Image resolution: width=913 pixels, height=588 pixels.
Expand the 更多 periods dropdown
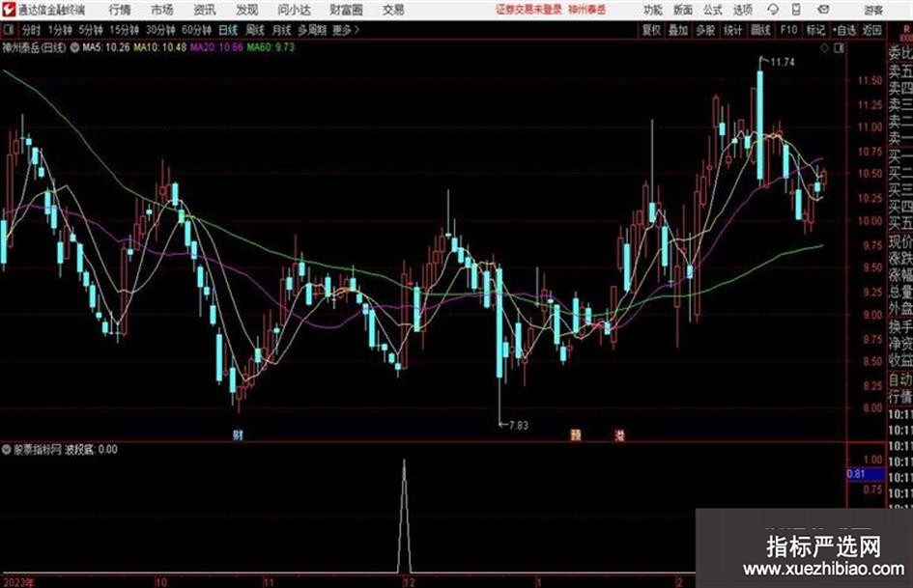346,30
